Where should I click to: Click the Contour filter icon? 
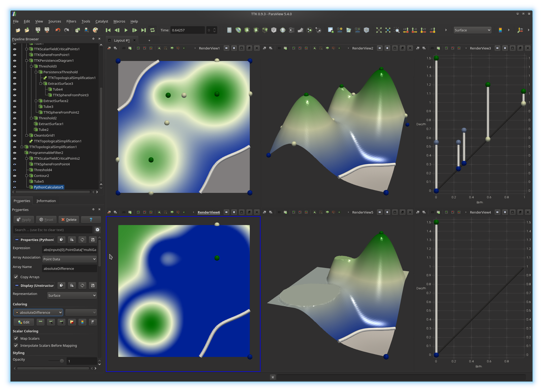238,30
